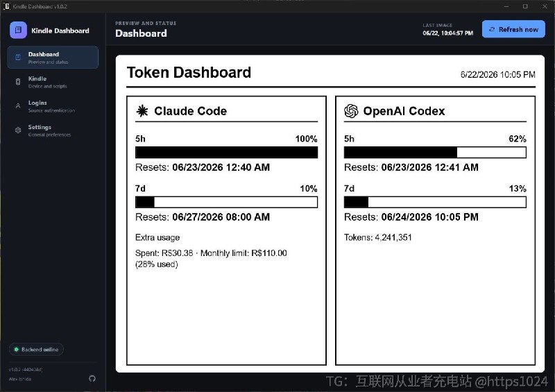The height and width of the screenshot is (392, 555).
Task: Click Resets 06/24/2026 10:05 PM text
Action: [411, 216]
